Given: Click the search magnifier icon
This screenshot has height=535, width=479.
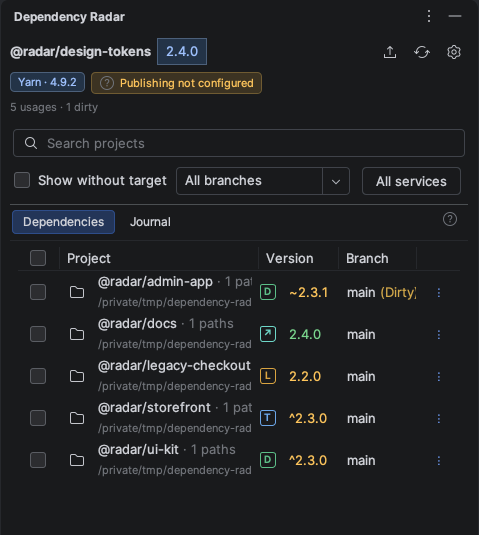Looking at the screenshot, I should [x=31, y=143].
